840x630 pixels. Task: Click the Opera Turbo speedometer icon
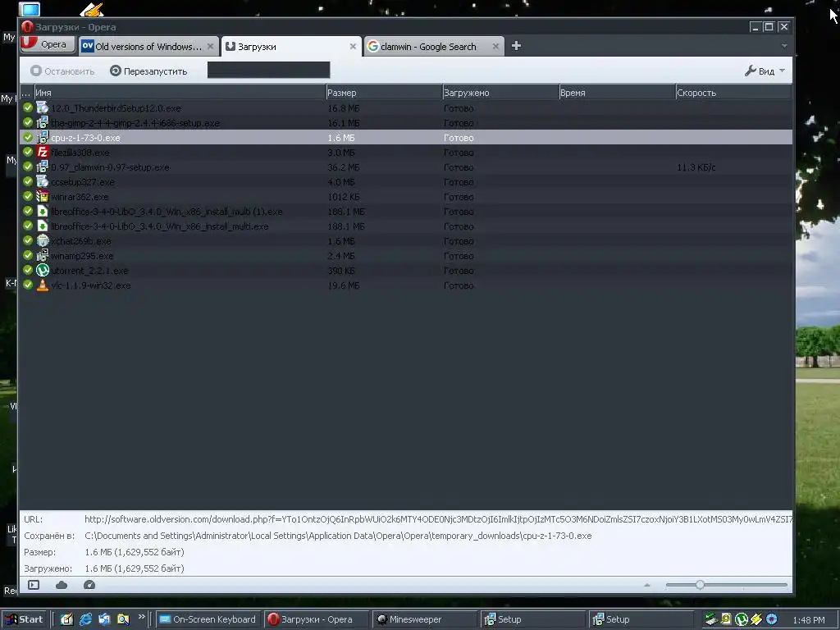(x=89, y=585)
